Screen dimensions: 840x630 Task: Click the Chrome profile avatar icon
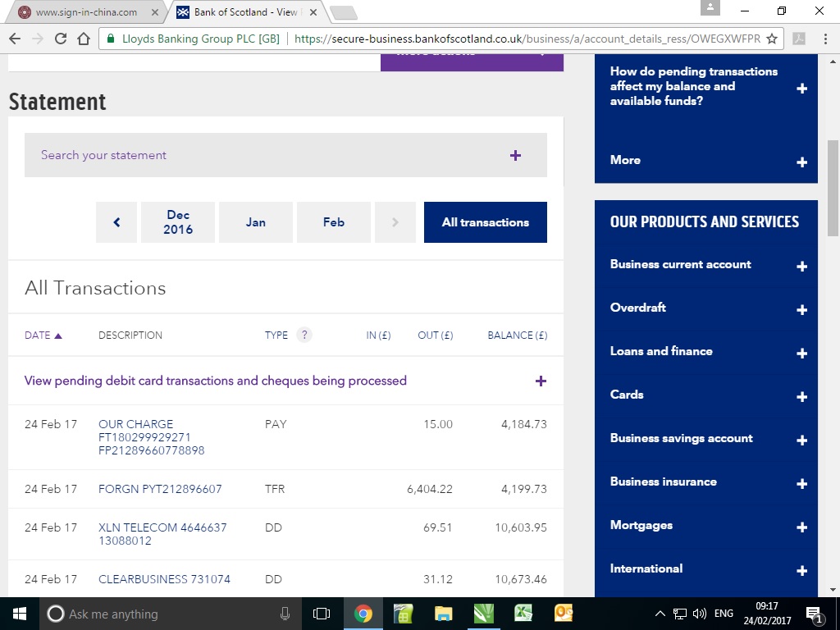tap(710, 7)
